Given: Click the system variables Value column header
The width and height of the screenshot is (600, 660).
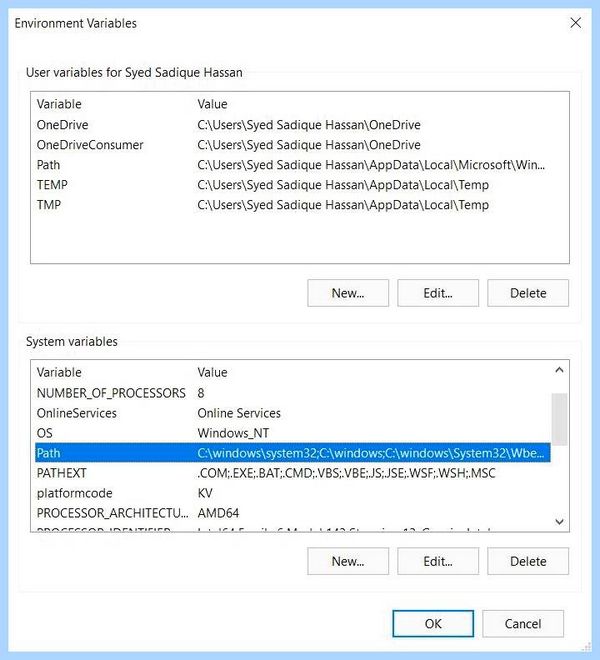Looking at the screenshot, I should click(x=212, y=372).
